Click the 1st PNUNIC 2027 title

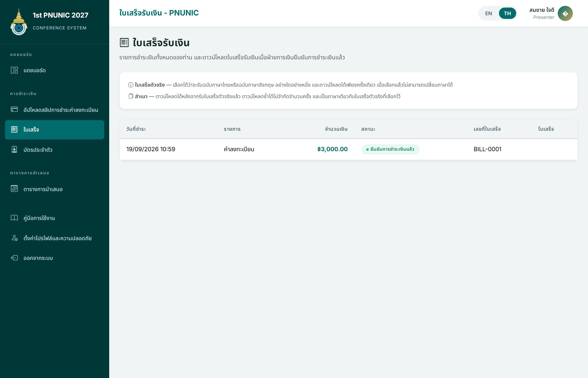60,15
